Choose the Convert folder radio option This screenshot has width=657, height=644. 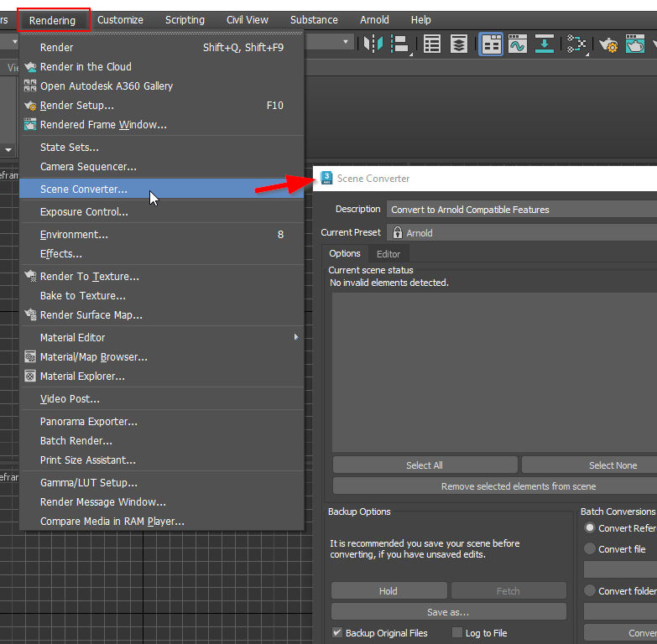(x=590, y=591)
